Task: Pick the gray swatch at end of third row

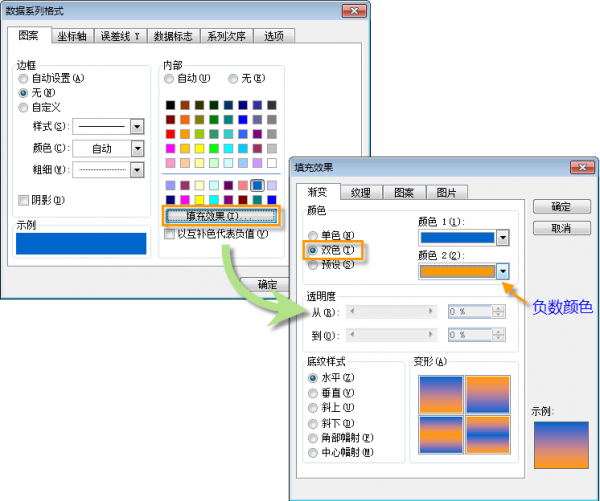Action: [x=272, y=134]
